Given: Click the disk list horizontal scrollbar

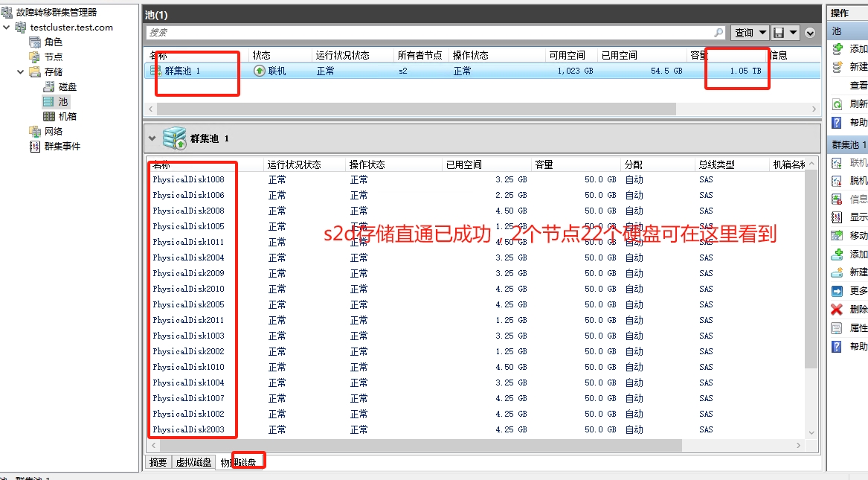Looking at the screenshot, I should click(x=421, y=445).
